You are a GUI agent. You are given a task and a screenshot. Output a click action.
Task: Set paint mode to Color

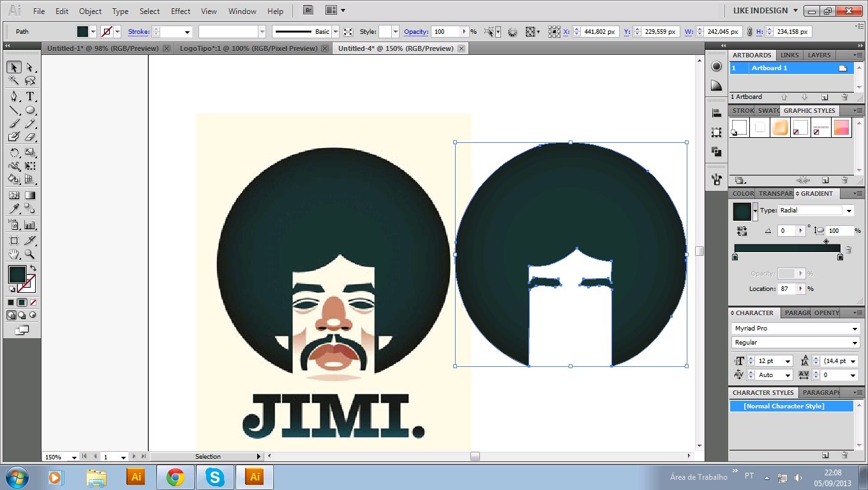[x=11, y=302]
